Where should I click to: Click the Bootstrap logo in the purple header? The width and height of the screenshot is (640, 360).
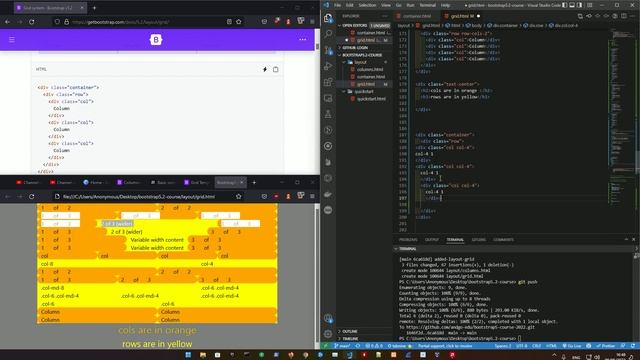pyautogui.click(x=156, y=40)
